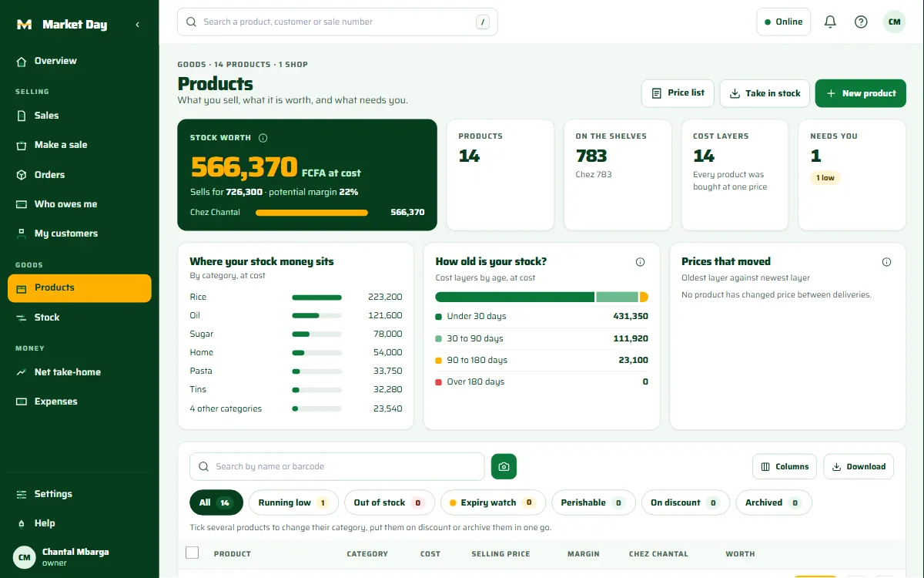Click the Take in stock button
The height and width of the screenshot is (578, 924).
tap(765, 93)
